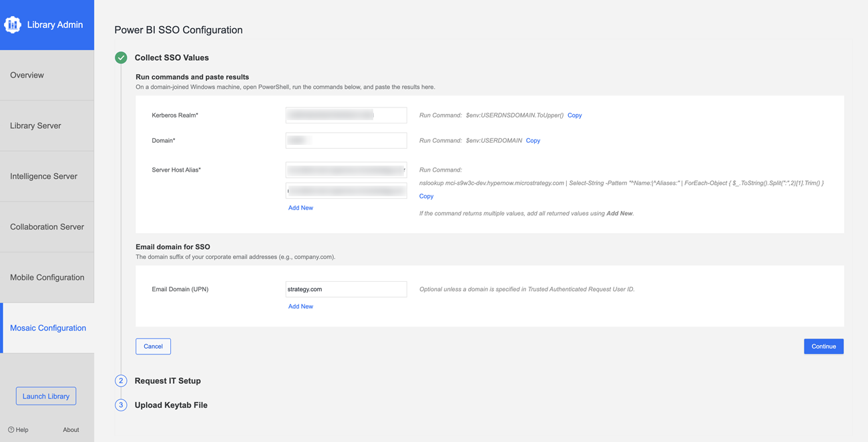Click the Cancel button
The image size is (868, 442).
[x=153, y=347]
